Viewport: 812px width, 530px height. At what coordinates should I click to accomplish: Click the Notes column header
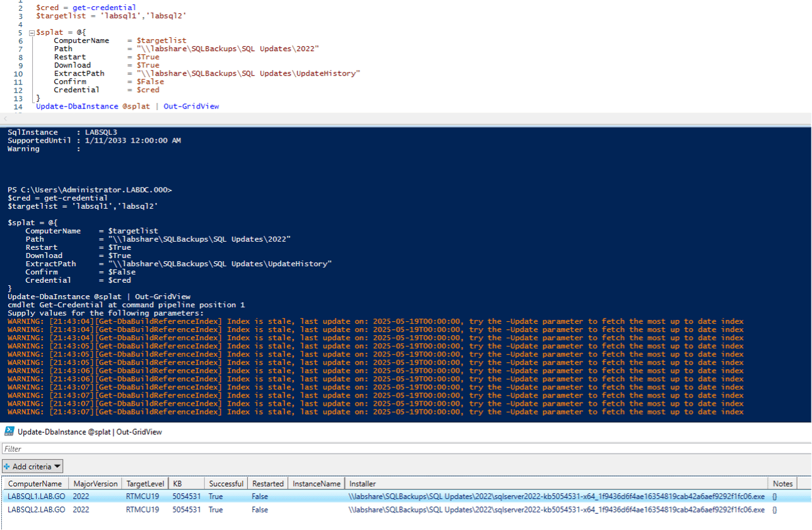click(782, 483)
